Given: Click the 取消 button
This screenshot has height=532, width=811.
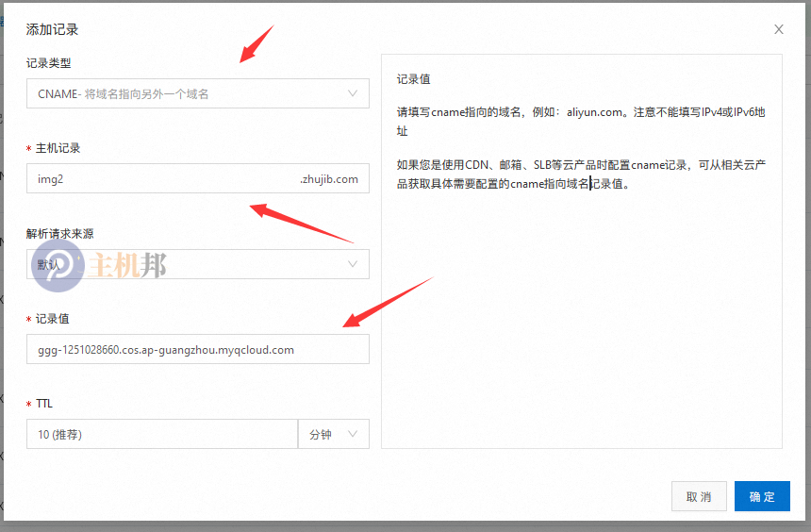Looking at the screenshot, I should pyautogui.click(x=699, y=496).
